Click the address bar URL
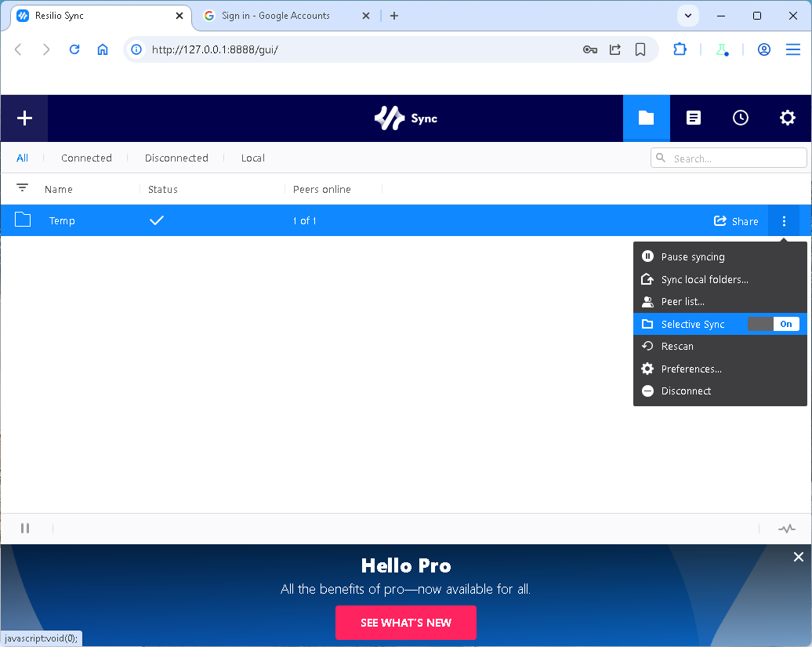 215,49
